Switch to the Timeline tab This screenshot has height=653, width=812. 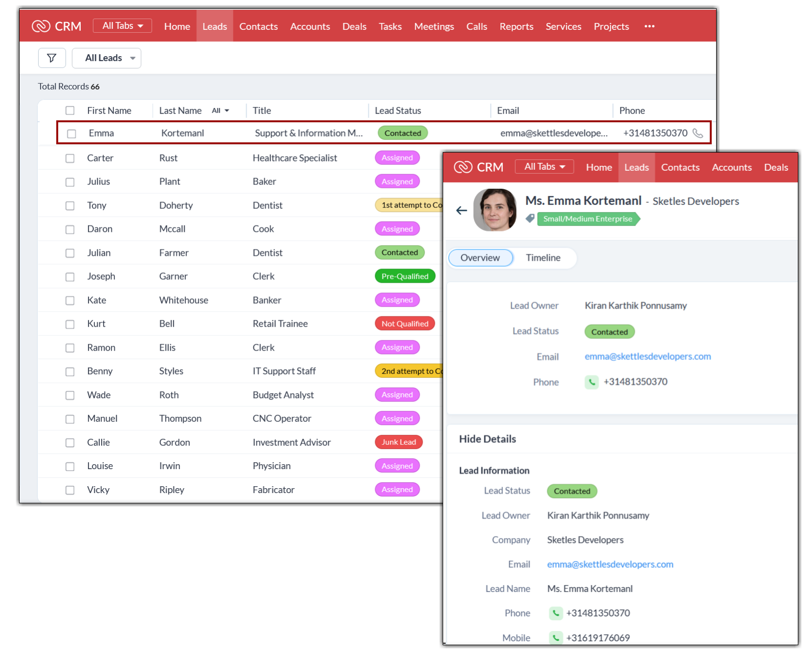[x=543, y=258]
